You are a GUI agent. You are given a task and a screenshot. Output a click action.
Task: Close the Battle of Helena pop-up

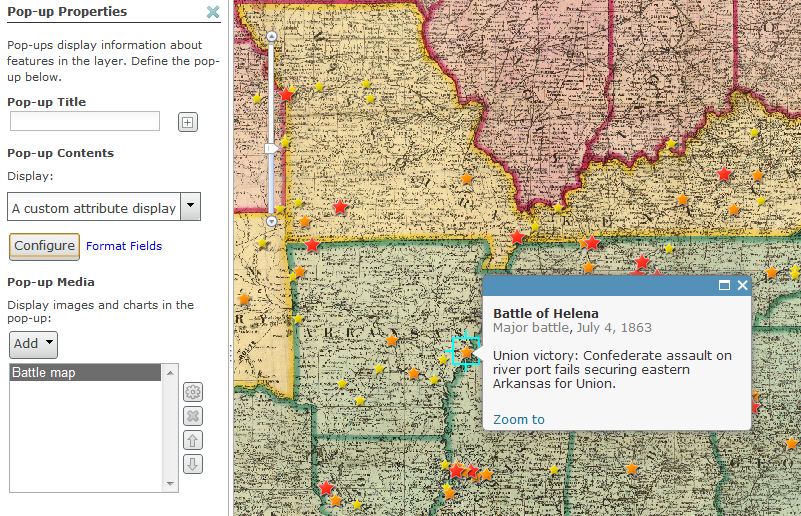(742, 285)
